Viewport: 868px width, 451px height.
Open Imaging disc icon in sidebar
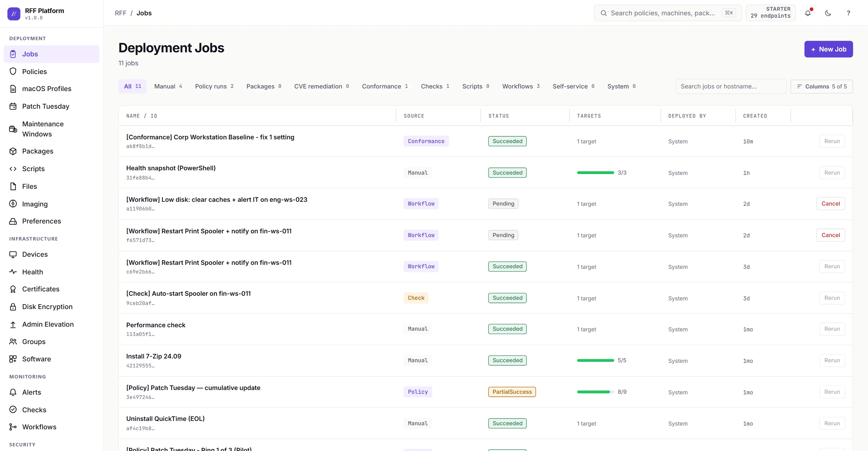[x=13, y=204]
